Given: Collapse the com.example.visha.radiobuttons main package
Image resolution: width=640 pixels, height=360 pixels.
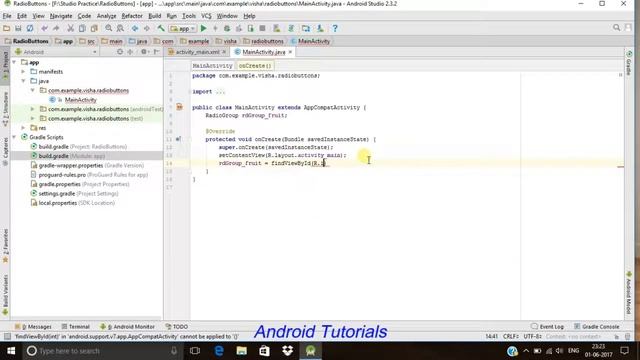Looking at the screenshot, I should [x=33, y=90].
